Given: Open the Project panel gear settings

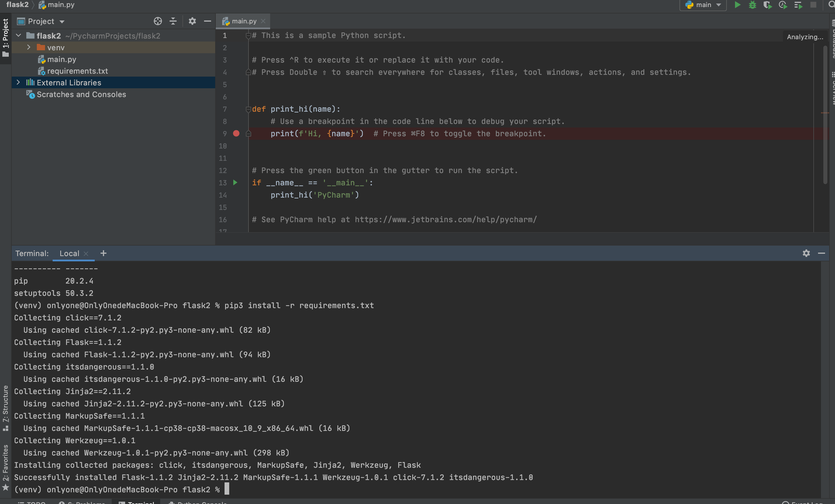Looking at the screenshot, I should coord(192,21).
